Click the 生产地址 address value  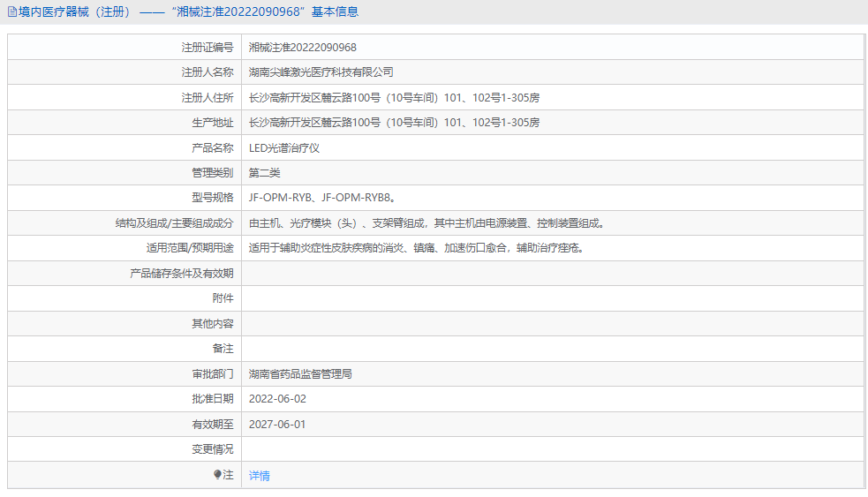tap(394, 123)
